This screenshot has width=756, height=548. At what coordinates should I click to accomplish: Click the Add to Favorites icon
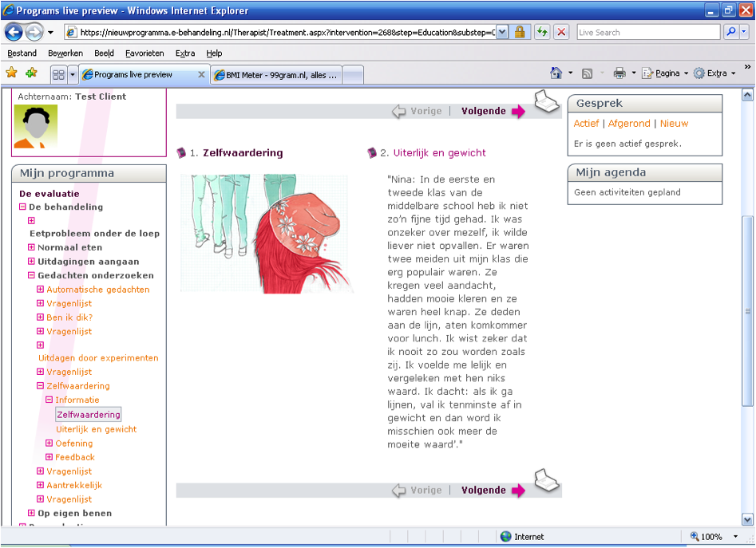click(31, 73)
